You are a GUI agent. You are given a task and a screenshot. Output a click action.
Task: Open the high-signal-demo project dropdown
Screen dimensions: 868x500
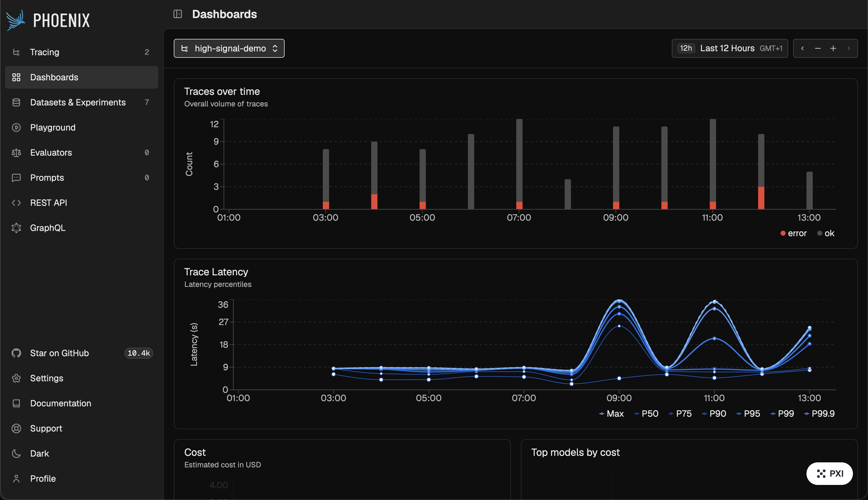click(229, 48)
